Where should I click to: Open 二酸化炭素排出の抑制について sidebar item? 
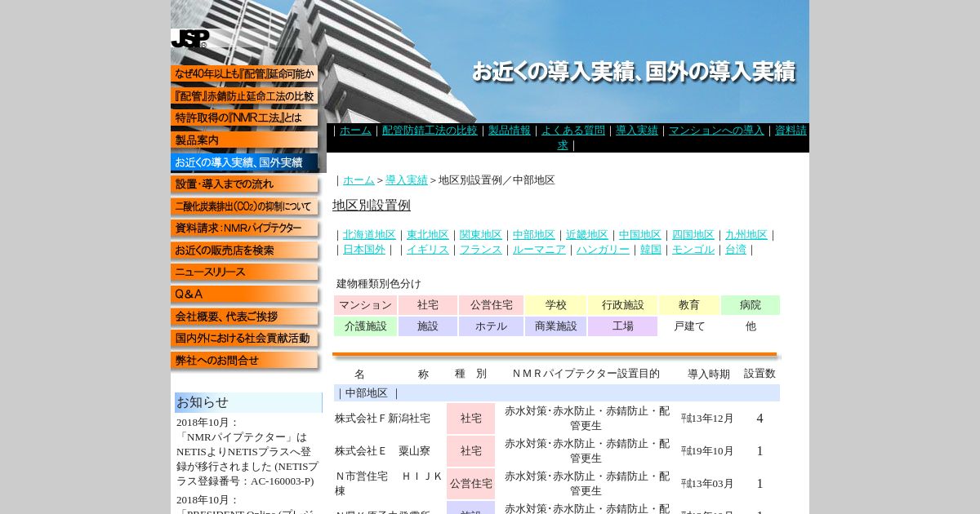244,206
